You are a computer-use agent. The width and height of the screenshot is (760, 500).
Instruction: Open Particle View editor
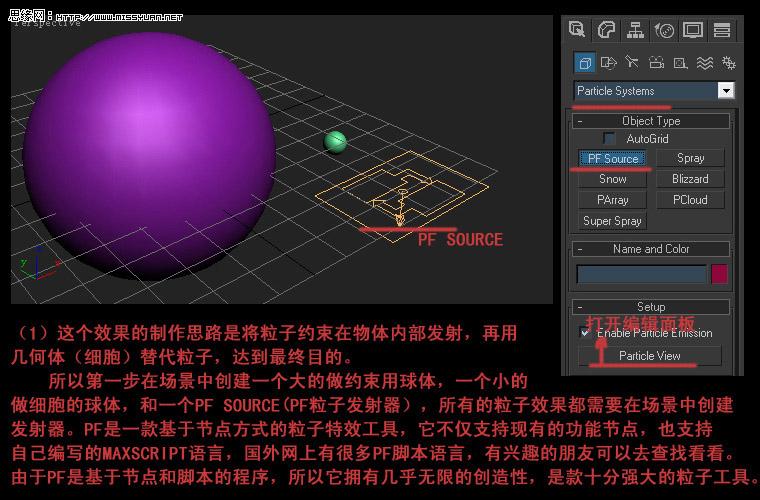tap(649, 356)
